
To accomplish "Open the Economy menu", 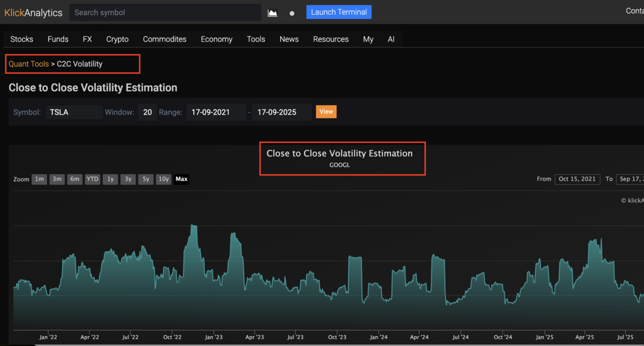I will (x=216, y=39).
